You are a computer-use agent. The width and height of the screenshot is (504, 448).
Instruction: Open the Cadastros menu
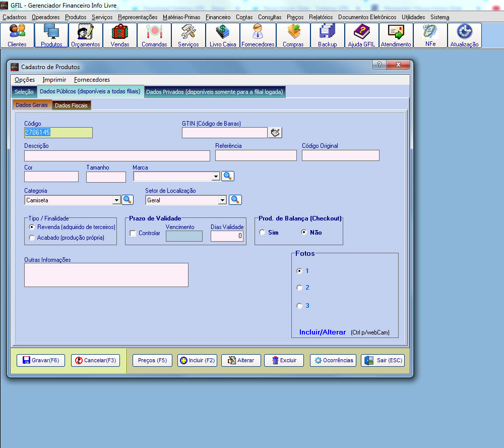[x=15, y=17]
